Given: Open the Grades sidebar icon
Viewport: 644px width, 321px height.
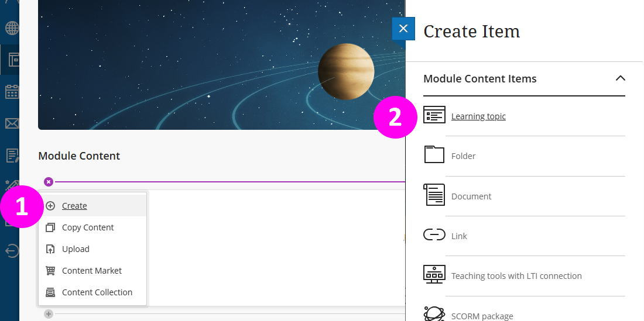Looking at the screenshot, I should point(12,156).
